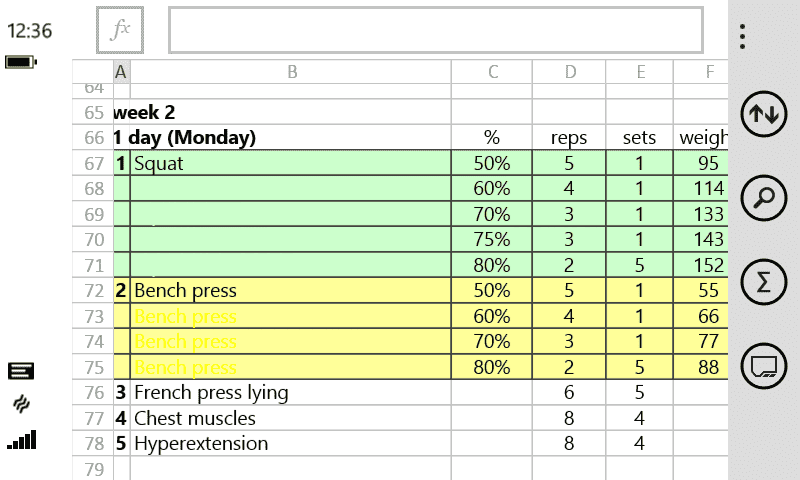This screenshot has width=800, height=480.
Task: Tap the fx function button
Action: coord(120,31)
